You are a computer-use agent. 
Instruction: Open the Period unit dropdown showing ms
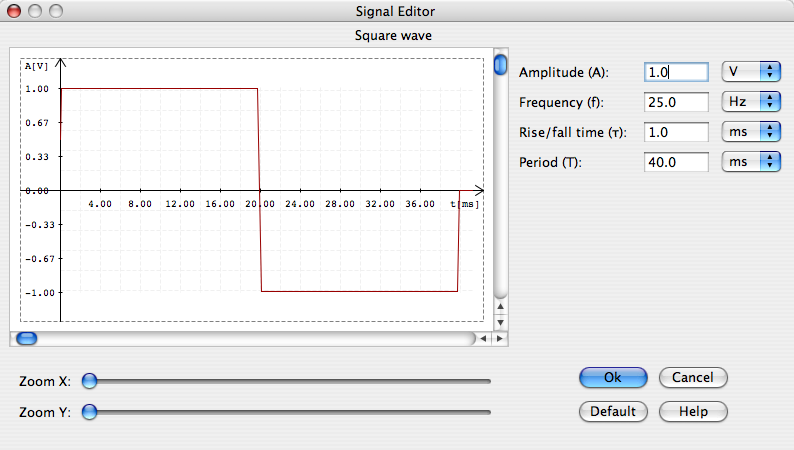[750, 162]
